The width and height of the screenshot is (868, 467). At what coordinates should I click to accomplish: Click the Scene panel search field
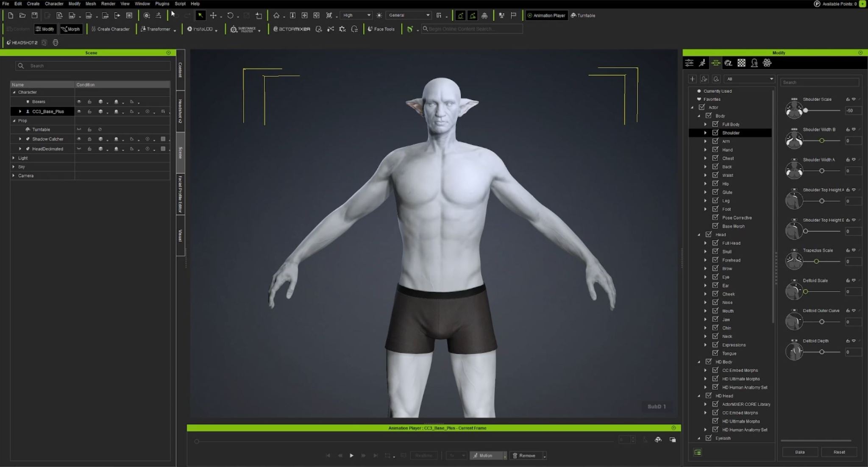point(93,66)
